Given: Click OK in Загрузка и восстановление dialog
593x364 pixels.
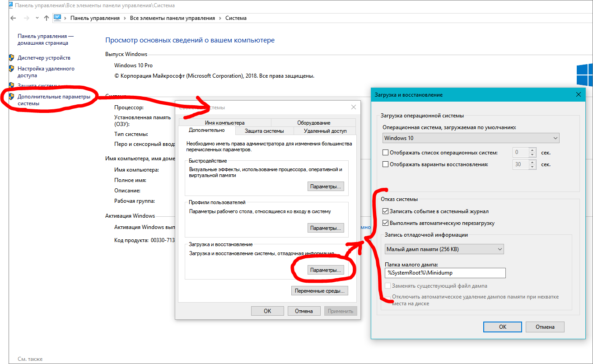Looking at the screenshot, I should click(503, 327).
